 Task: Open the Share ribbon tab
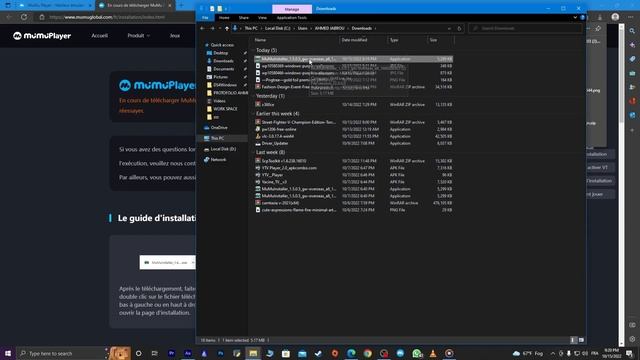pos(244,18)
